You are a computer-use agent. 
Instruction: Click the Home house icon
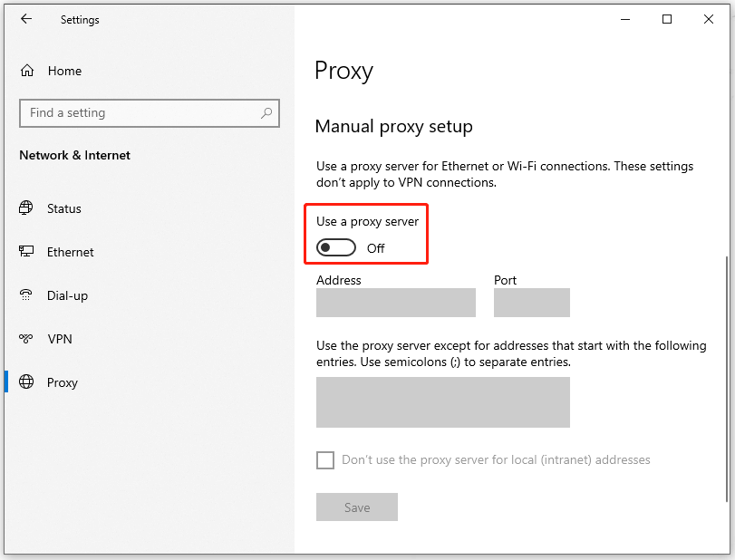(x=27, y=71)
